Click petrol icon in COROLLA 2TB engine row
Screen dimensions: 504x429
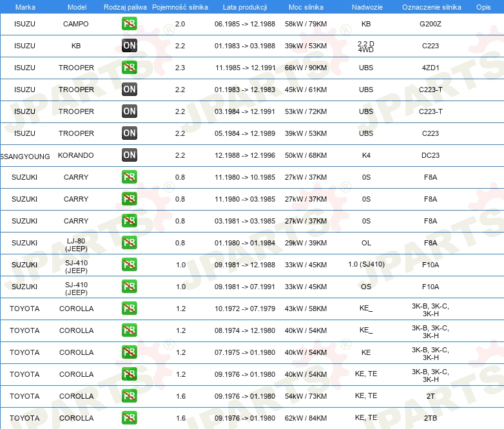coord(129,418)
